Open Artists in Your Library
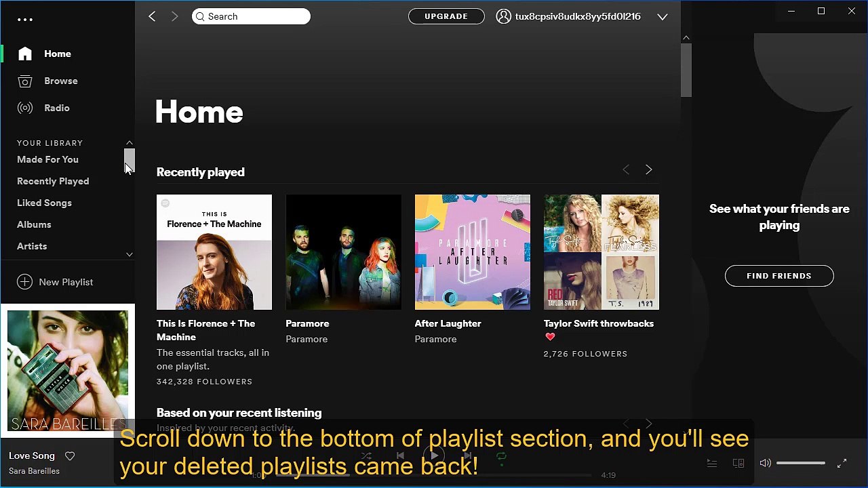 coord(32,246)
